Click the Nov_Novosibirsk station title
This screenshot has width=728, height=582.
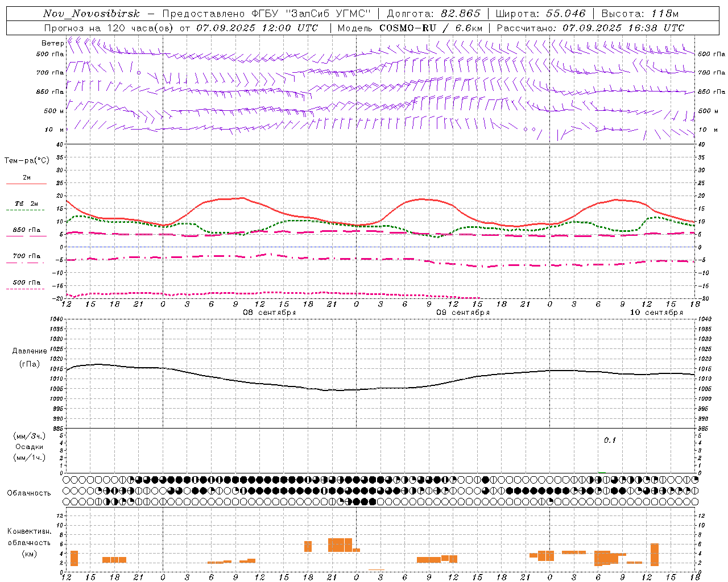(x=91, y=14)
